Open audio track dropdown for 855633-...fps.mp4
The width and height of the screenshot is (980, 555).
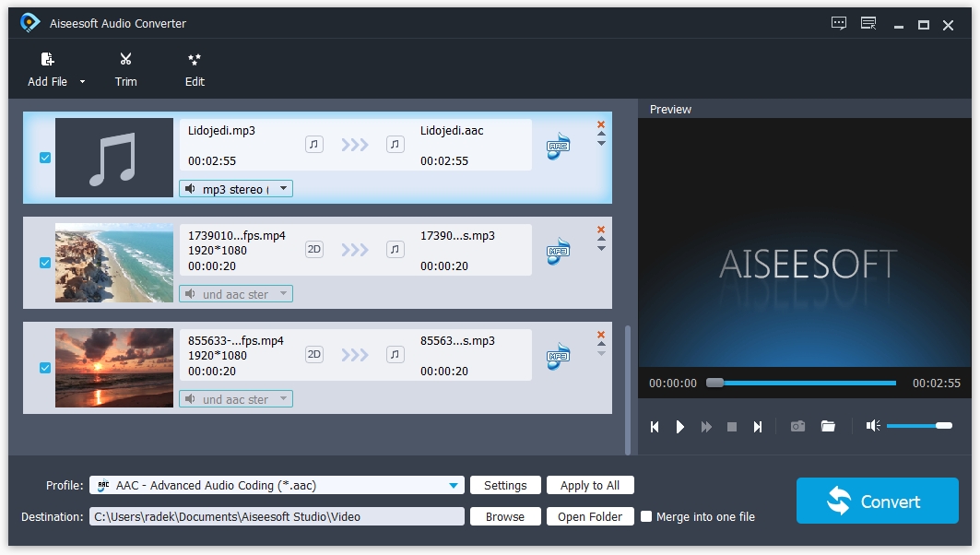click(236, 399)
